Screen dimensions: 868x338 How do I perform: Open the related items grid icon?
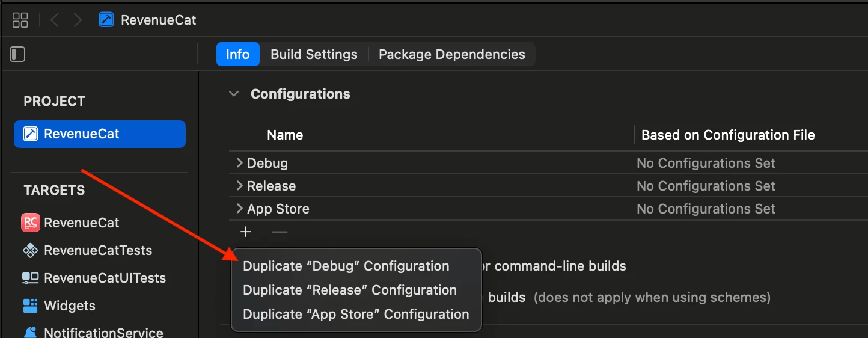coord(20,20)
